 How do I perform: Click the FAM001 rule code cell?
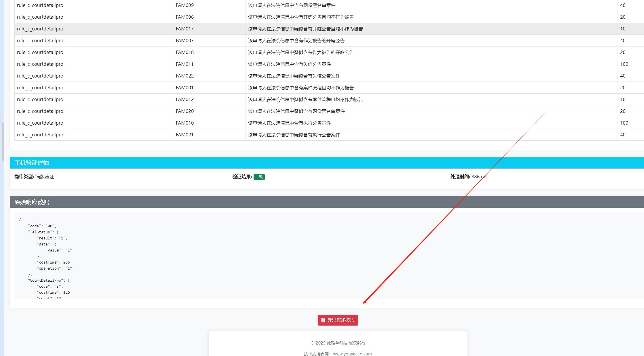(x=185, y=88)
